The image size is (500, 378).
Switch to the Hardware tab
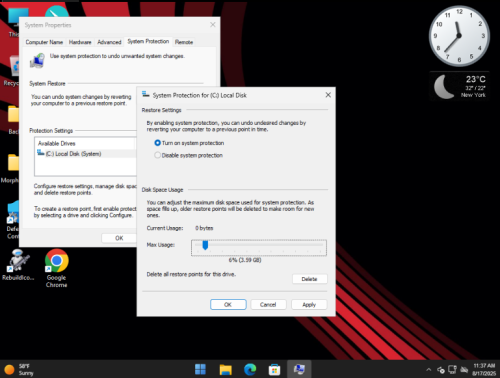point(80,42)
